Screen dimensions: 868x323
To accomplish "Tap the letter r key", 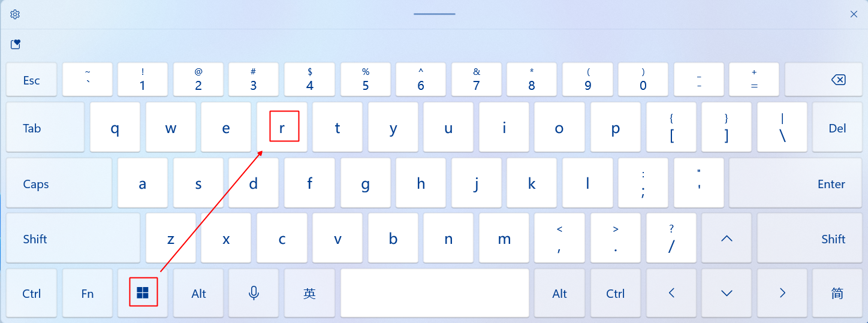I will pyautogui.click(x=282, y=127).
